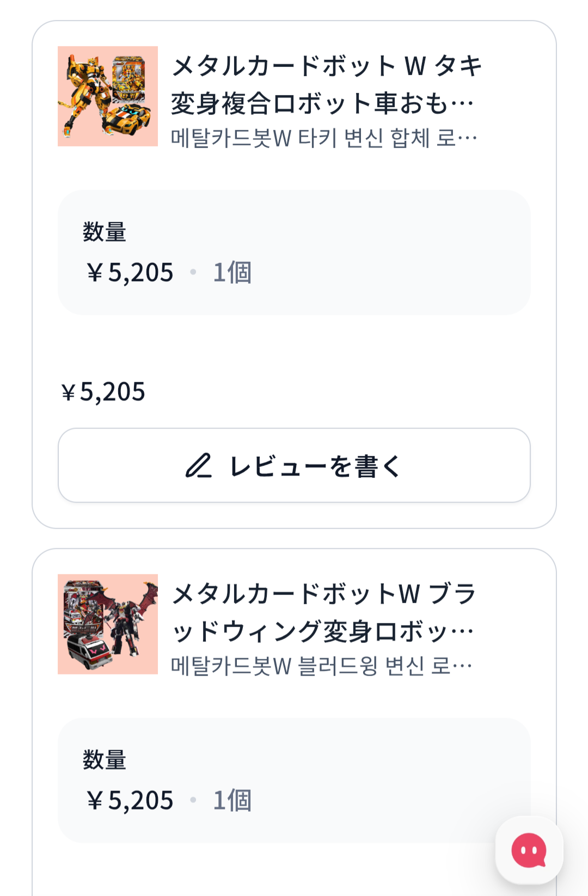588x896 pixels.
Task: Click the dot separator in Blood Wing quantity row
Action: [193, 800]
